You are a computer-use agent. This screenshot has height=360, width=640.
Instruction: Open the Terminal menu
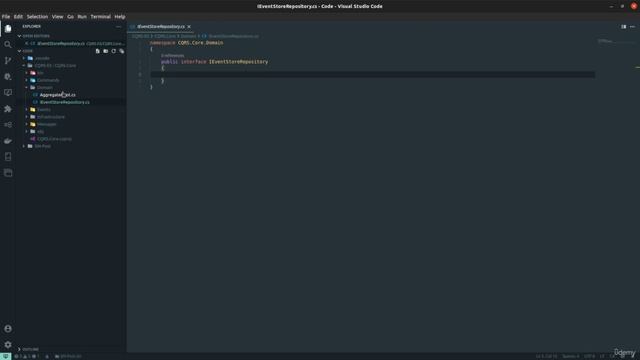(x=100, y=17)
